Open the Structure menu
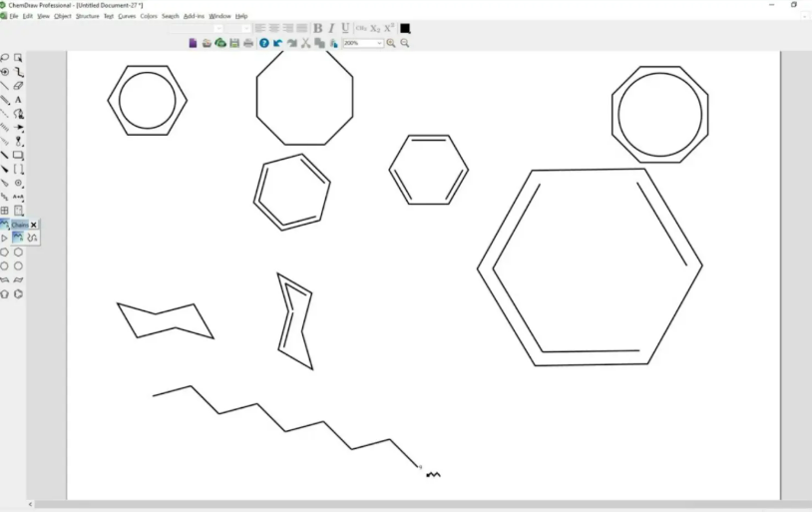Image resolution: width=812 pixels, height=512 pixels. point(87,16)
